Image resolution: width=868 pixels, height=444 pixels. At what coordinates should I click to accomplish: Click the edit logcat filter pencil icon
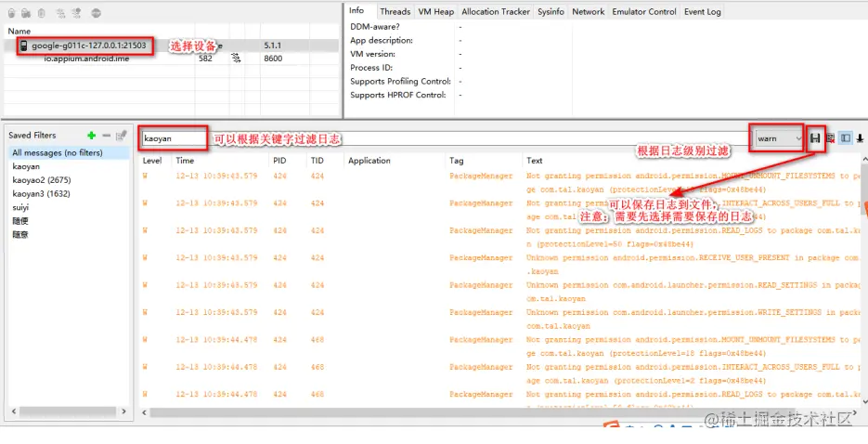(x=122, y=135)
